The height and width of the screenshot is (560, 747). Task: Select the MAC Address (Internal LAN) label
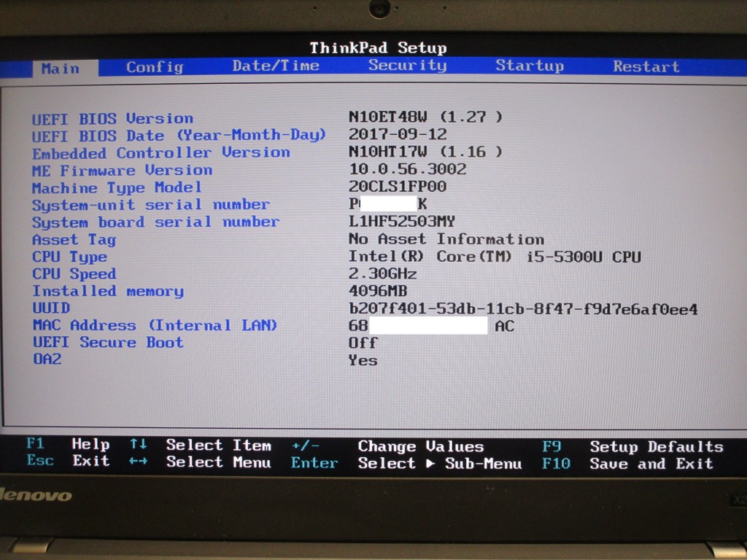point(155,325)
